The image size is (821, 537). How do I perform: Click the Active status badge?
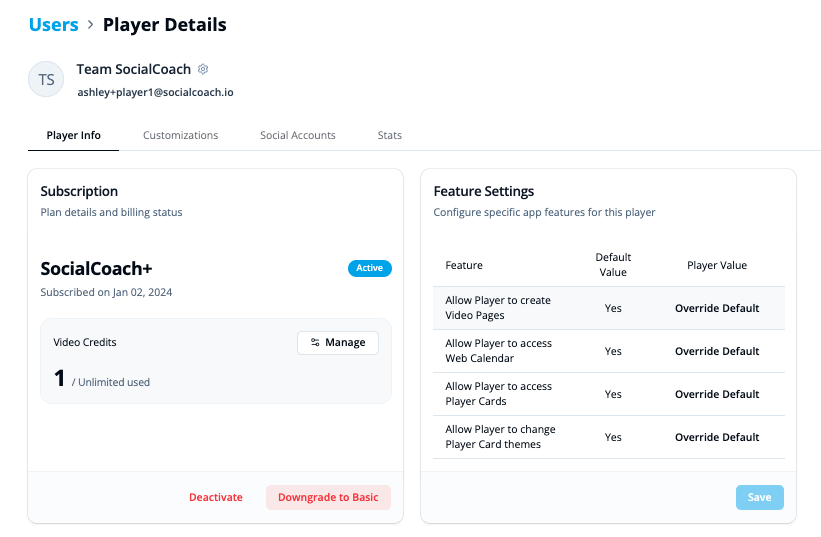click(370, 268)
